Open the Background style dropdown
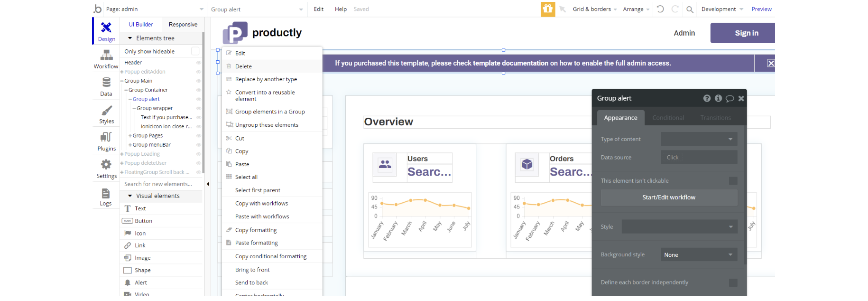Image resolution: width=868 pixels, height=301 pixels. click(x=698, y=255)
